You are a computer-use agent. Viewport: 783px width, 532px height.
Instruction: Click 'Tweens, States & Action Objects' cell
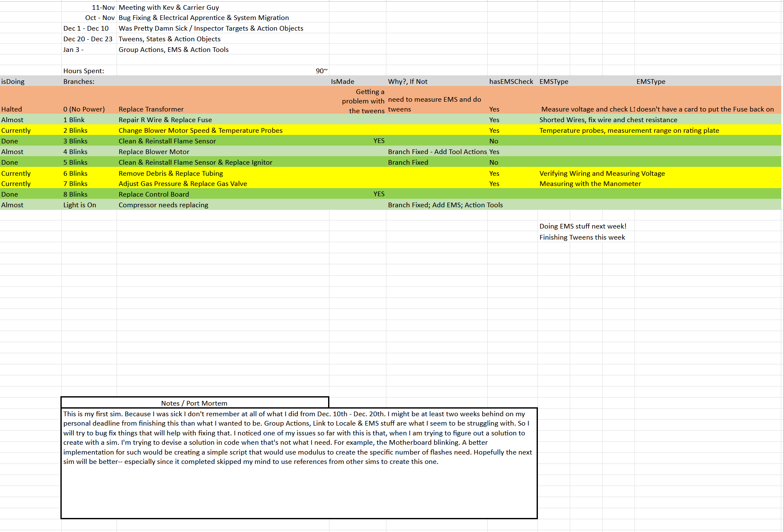(x=223, y=39)
